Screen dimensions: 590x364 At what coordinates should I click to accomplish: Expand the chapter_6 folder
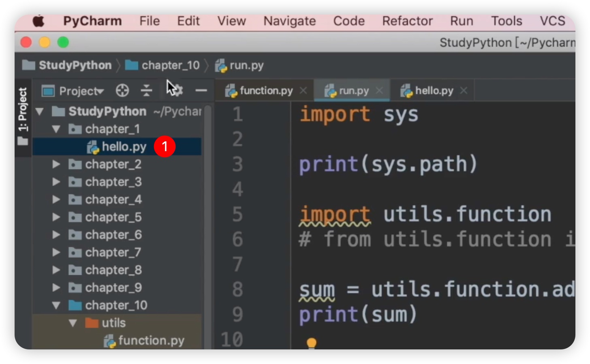tap(56, 235)
